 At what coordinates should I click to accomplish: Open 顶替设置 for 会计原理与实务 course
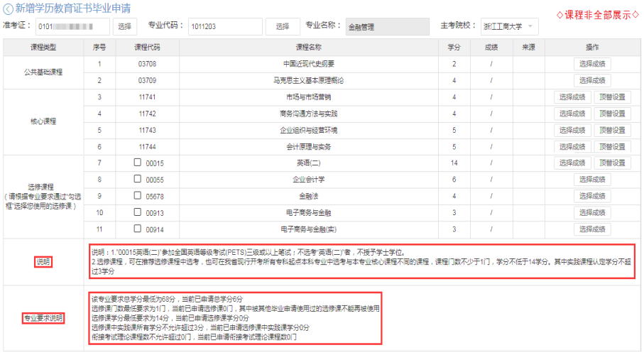click(x=612, y=147)
